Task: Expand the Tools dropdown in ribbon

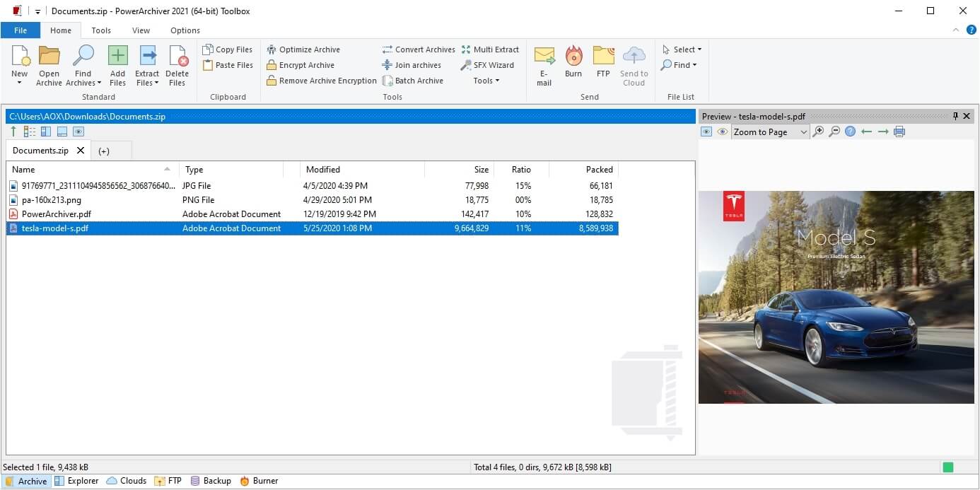Action: [486, 81]
